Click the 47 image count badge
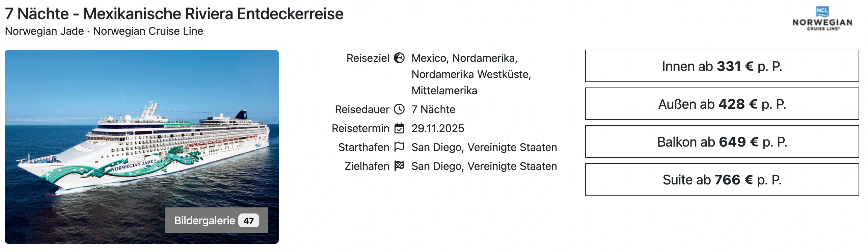The height and width of the screenshot is (252, 868). coord(249,221)
